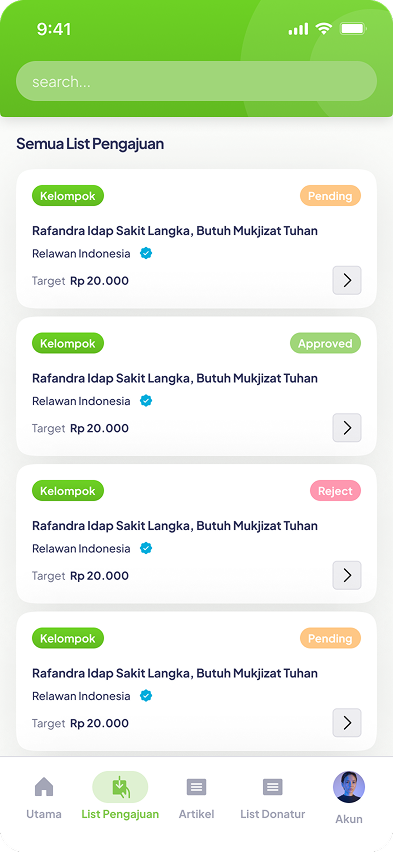Tap the battery status icon
This screenshot has height=852, width=393.
pyautogui.click(x=353, y=28)
